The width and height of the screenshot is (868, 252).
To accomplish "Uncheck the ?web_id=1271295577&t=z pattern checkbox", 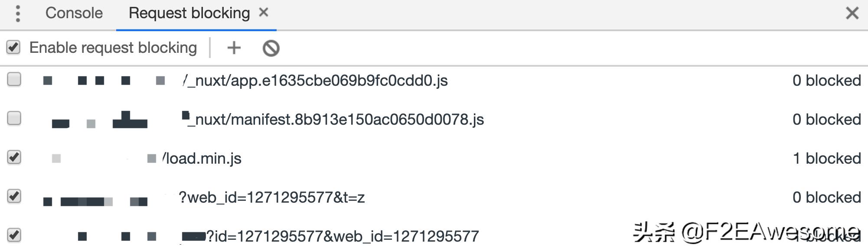I will tap(14, 196).
